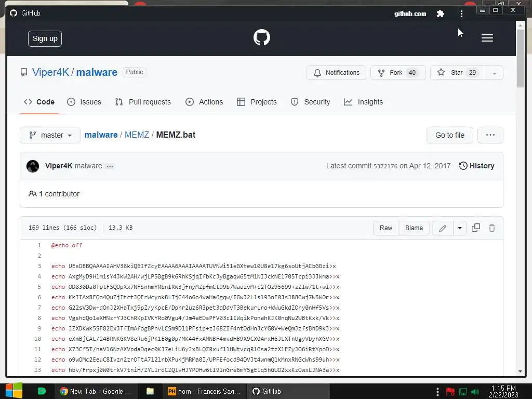Click the Viper4K avatar image
This screenshot has height=399, width=532.
[33, 166]
